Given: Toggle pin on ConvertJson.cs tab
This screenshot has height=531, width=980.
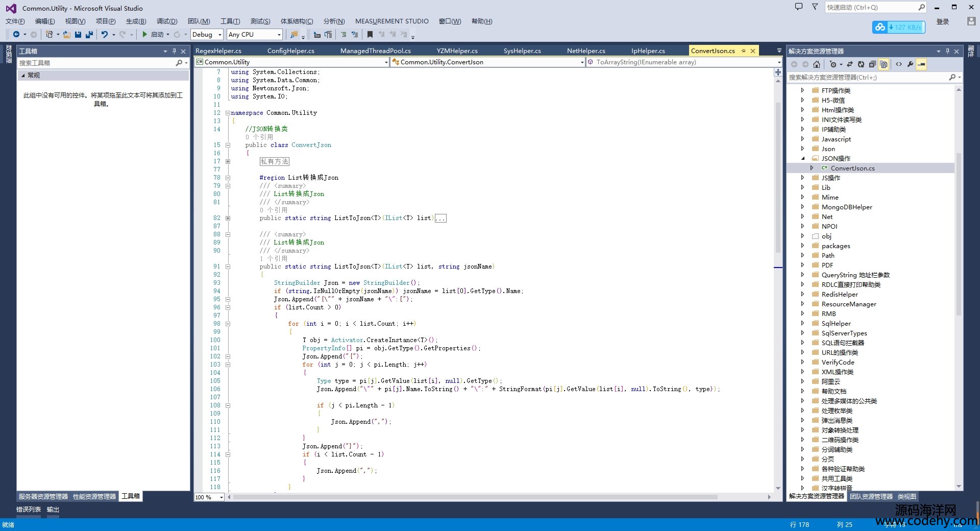Looking at the screenshot, I should click(744, 51).
